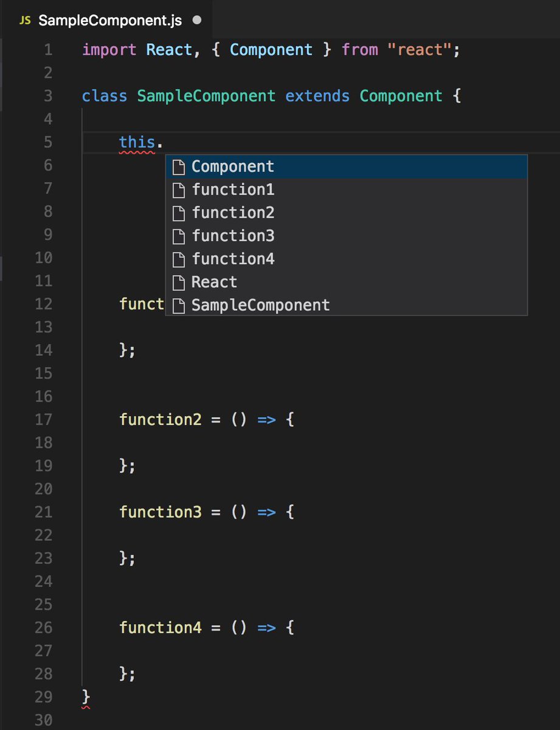Click the 'this' keyword on line 5
The image size is (560, 730).
pos(137,142)
